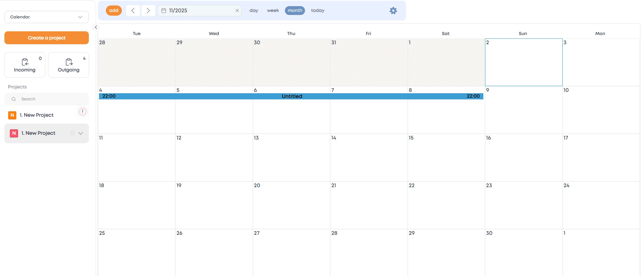Viewport: 644px width, 276px height.
Task: Collapse the left sidebar
Action: pos(96,27)
